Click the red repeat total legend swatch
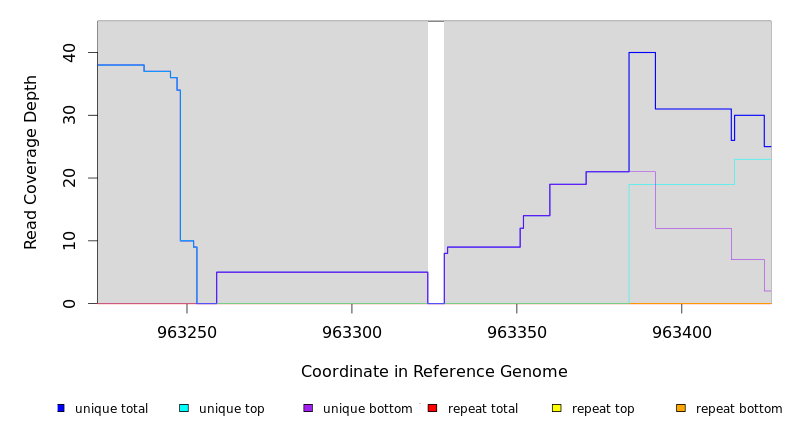The height and width of the screenshot is (432, 792). click(x=432, y=408)
